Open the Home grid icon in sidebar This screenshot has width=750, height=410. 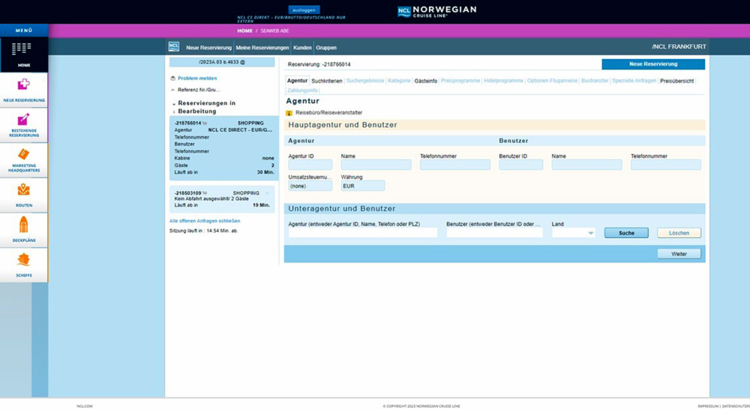(x=22, y=48)
